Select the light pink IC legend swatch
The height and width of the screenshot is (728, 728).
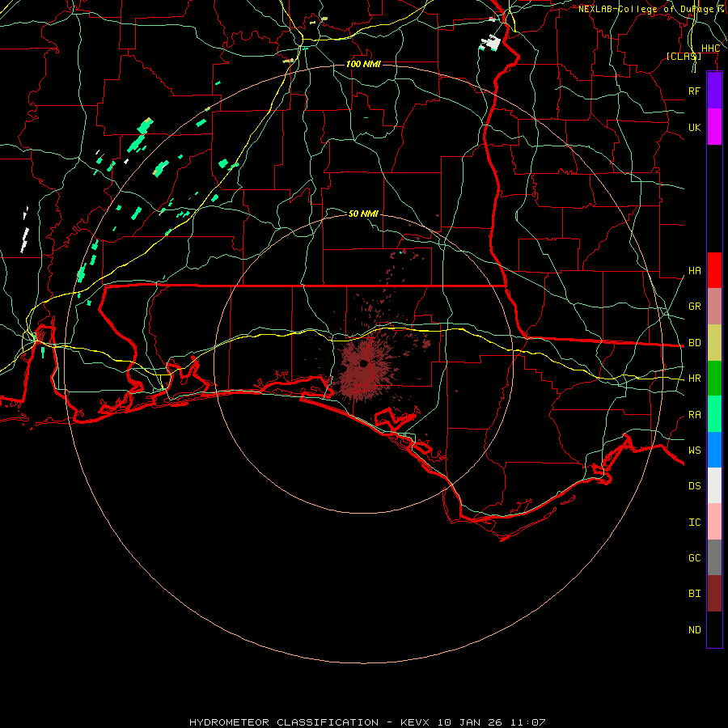coord(714,522)
